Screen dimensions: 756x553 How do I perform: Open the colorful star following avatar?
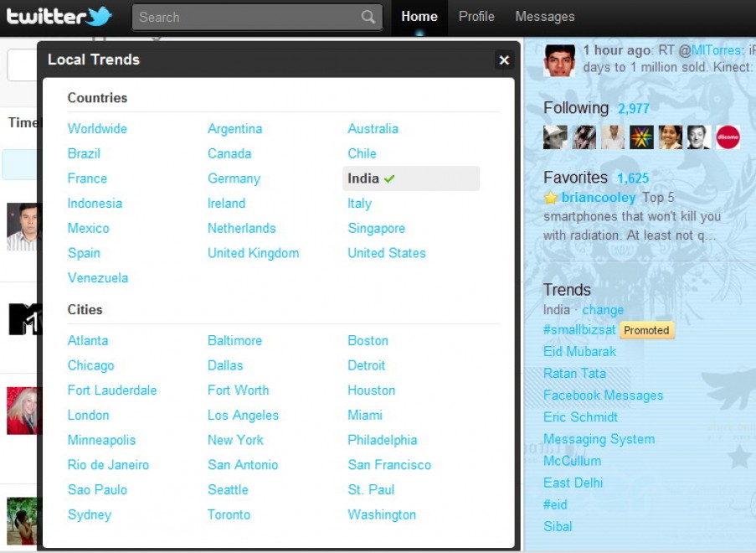[x=641, y=137]
